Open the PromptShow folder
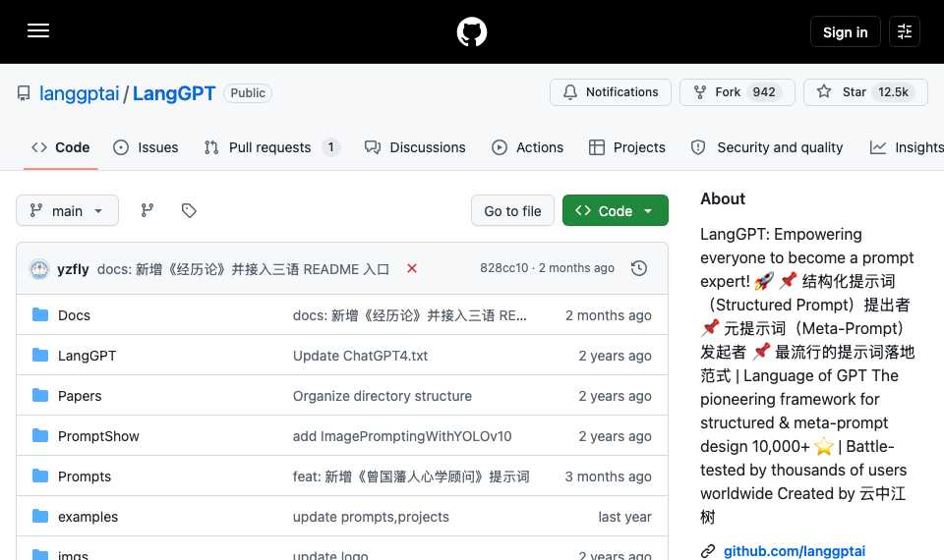The image size is (944, 560). (x=98, y=436)
